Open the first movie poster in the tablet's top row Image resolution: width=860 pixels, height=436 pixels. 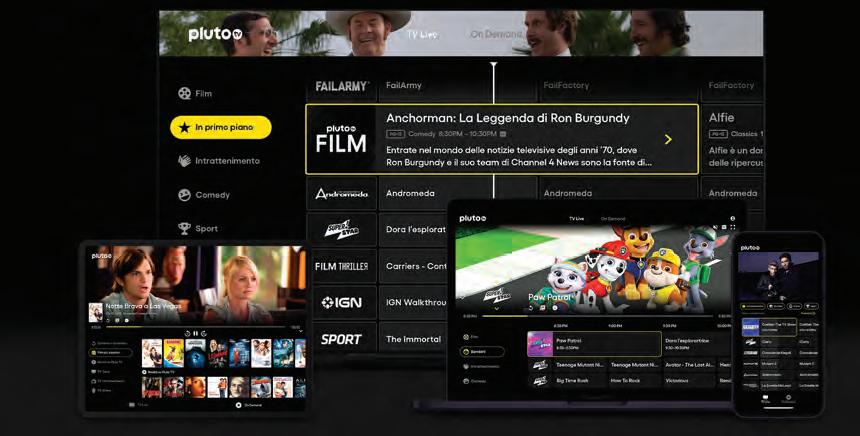152,353
